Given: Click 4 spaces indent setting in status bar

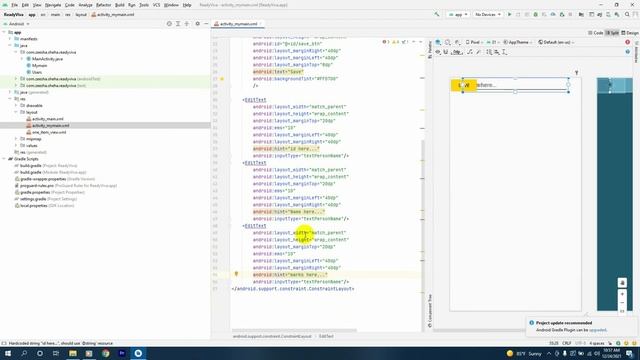Looking at the screenshot, I should tap(597, 343).
